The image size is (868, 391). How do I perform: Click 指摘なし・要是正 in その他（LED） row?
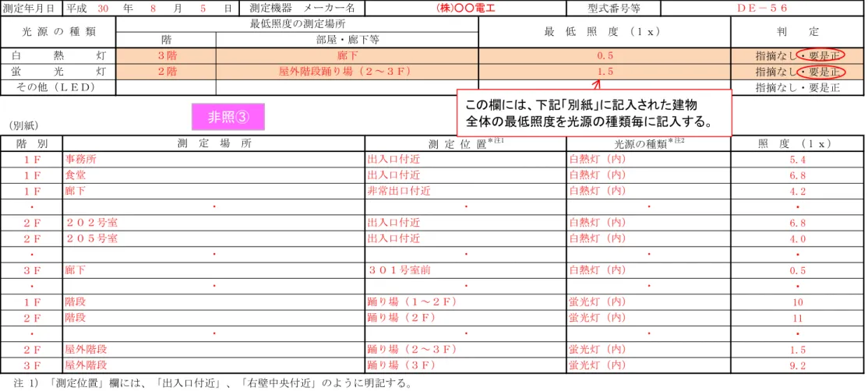pos(798,88)
